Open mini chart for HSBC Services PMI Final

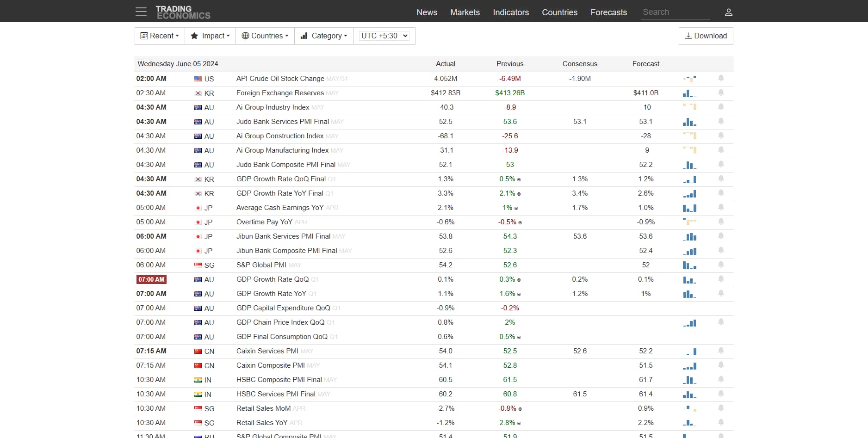[689, 394]
